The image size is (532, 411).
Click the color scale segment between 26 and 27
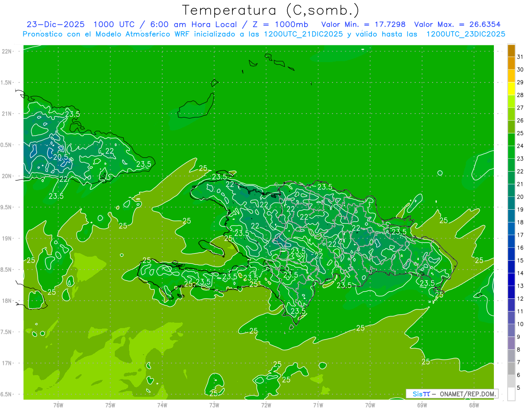click(511, 114)
